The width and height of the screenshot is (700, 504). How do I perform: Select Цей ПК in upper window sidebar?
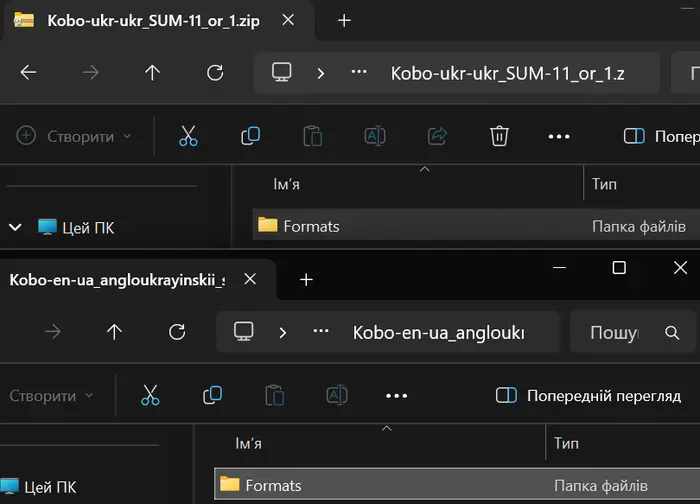76,228
